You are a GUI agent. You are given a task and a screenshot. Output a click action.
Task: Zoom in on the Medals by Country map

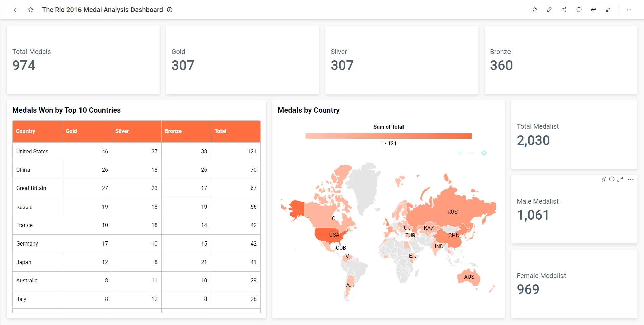point(460,153)
